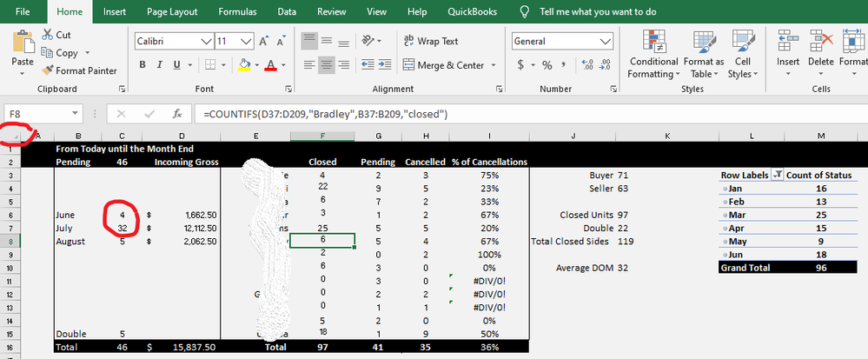Open Number format dialog launcher
868x359 pixels.
click(x=613, y=89)
